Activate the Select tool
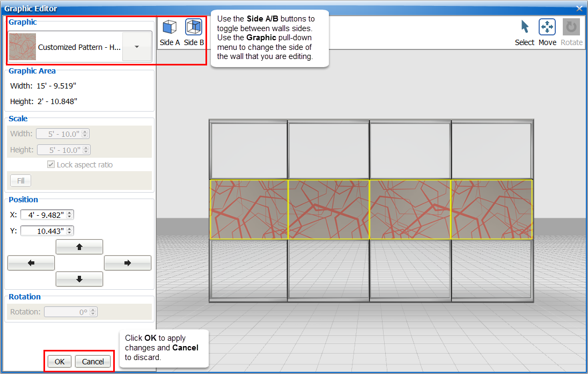The height and width of the screenshot is (374, 588). click(524, 32)
